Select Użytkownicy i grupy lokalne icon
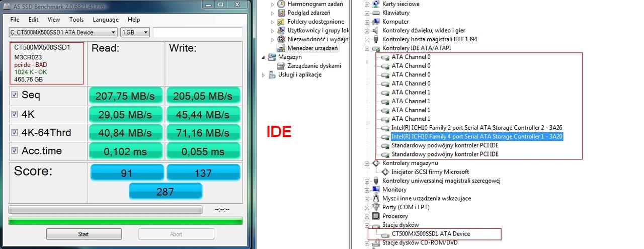This screenshot has width=644, height=249. coord(281,30)
